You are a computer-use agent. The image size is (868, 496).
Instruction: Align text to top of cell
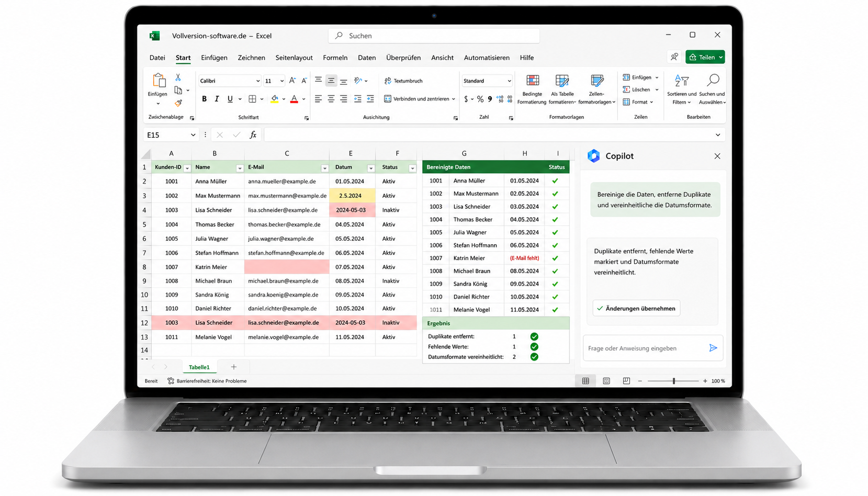point(318,80)
